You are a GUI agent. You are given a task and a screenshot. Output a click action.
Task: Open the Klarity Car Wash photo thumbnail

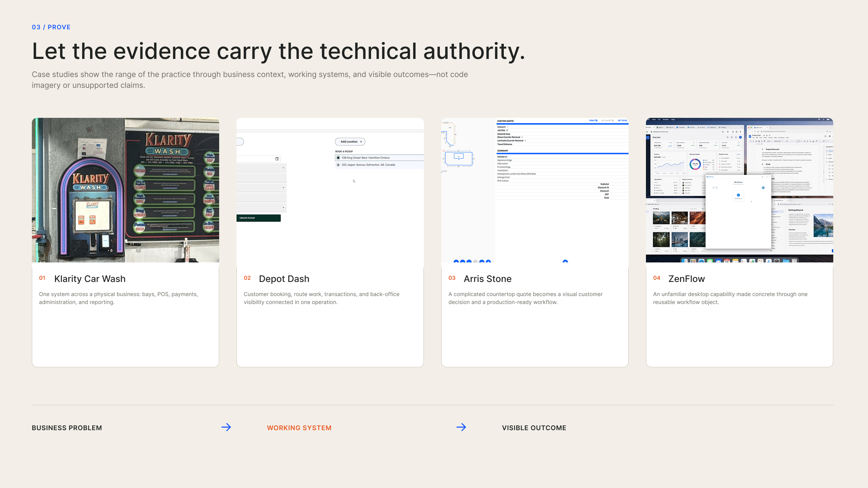(x=125, y=190)
